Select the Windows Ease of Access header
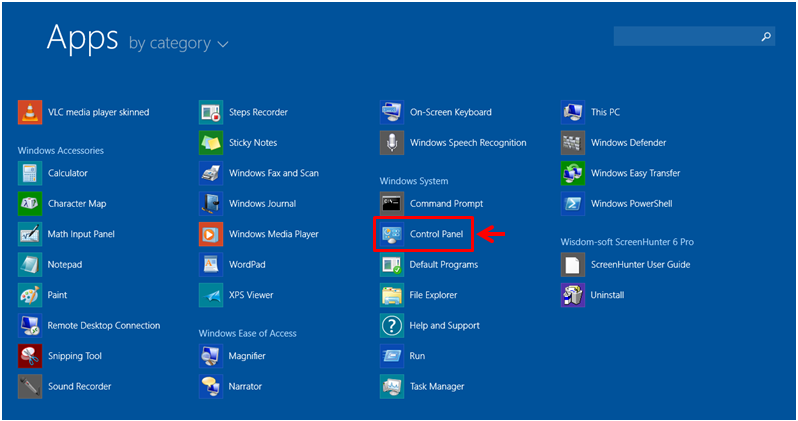Image resolution: width=798 pixels, height=421 pixels. point(247,333)
